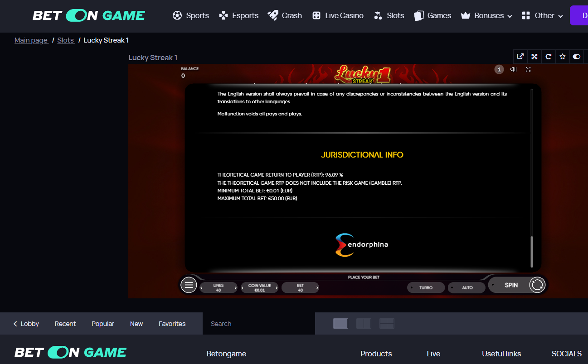Toggle AUTO spin mode
Screen dimensions: 588x364
point(467,287)
